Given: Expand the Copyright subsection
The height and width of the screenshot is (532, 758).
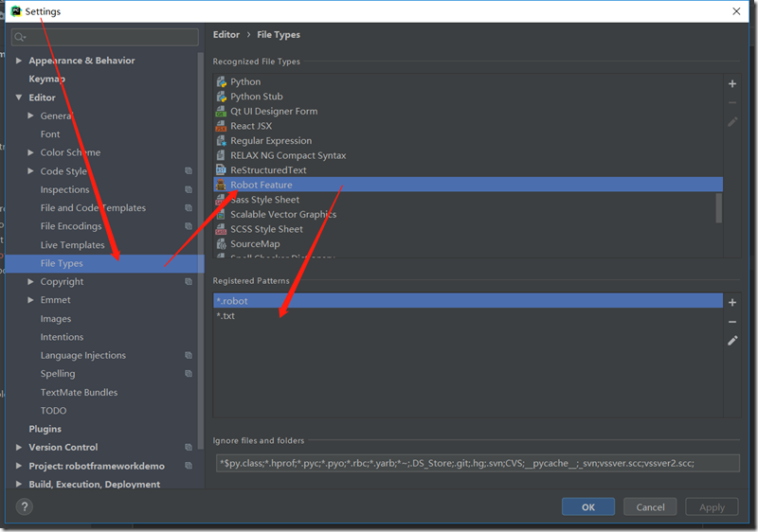Looking at the screenshot, I should (x=30, y=281).
